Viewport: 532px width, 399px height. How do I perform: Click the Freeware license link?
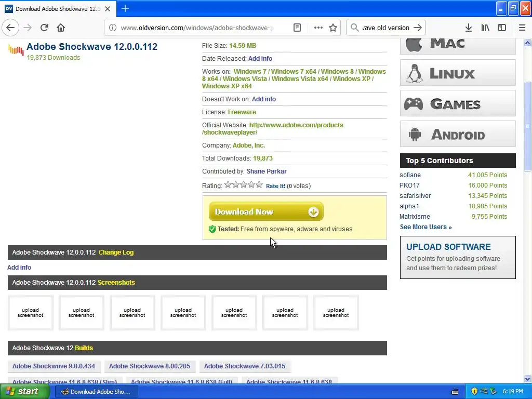tap(242, 112)
